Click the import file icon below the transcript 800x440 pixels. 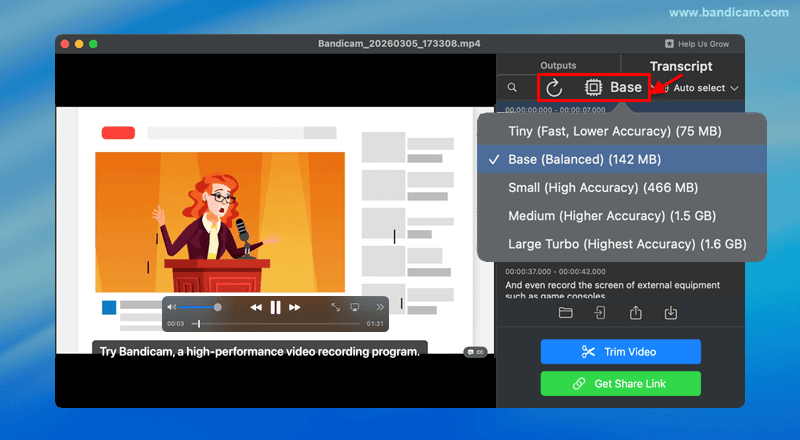click(600, 313)
